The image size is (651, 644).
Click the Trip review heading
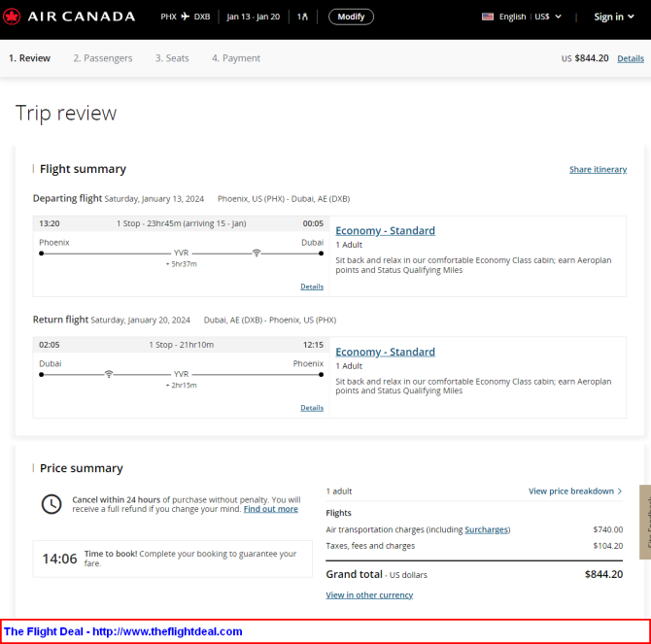(66, 114)
